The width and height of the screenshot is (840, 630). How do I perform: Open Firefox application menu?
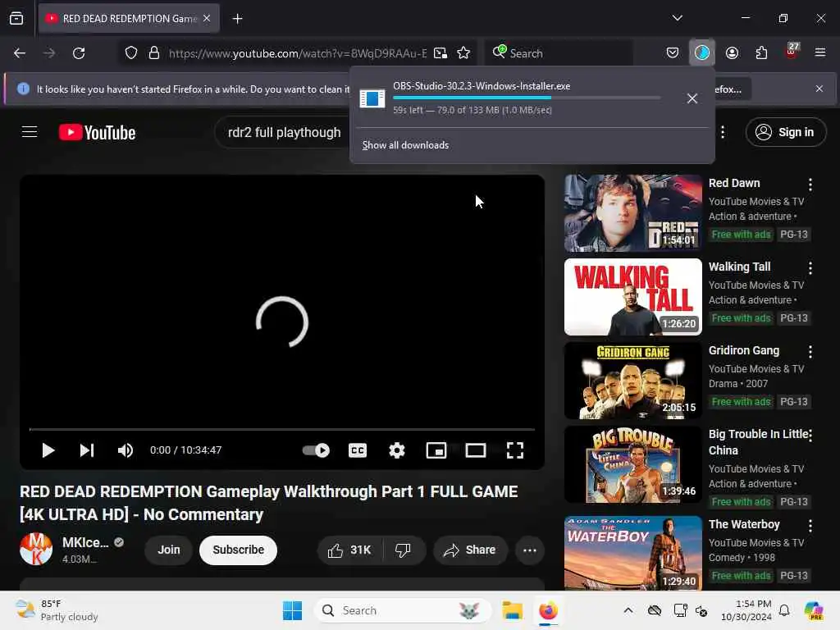[820, 52]
